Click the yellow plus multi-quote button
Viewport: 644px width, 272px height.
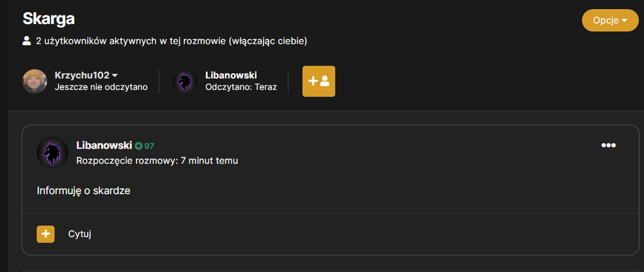tap(46, 234)
